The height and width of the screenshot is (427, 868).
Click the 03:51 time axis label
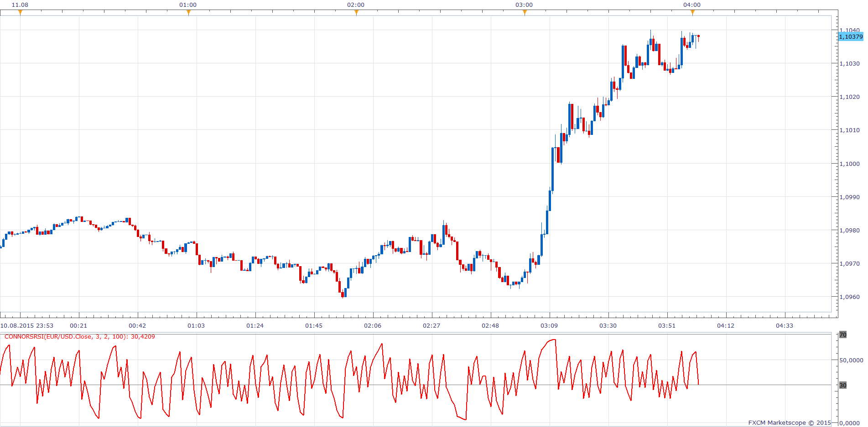(x=667, y=325)
